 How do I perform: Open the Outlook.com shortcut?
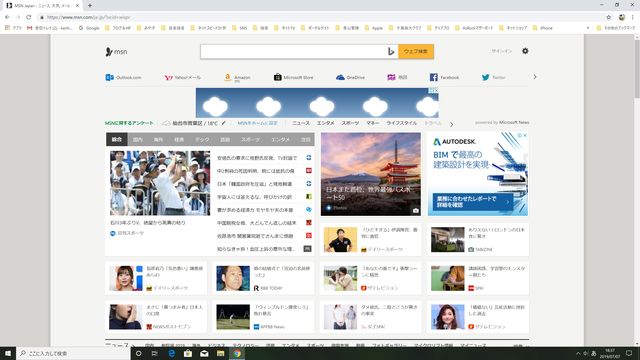click(123, 77)
